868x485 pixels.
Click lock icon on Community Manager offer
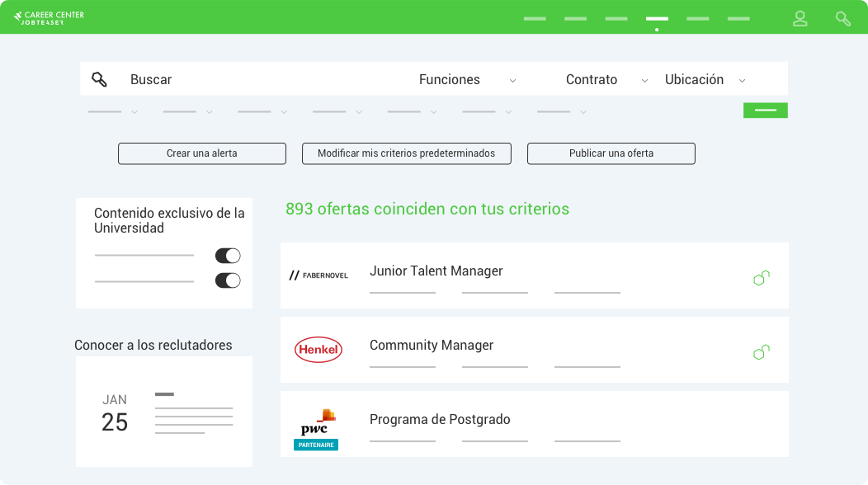pyautogui.click(x=762, y=351)
